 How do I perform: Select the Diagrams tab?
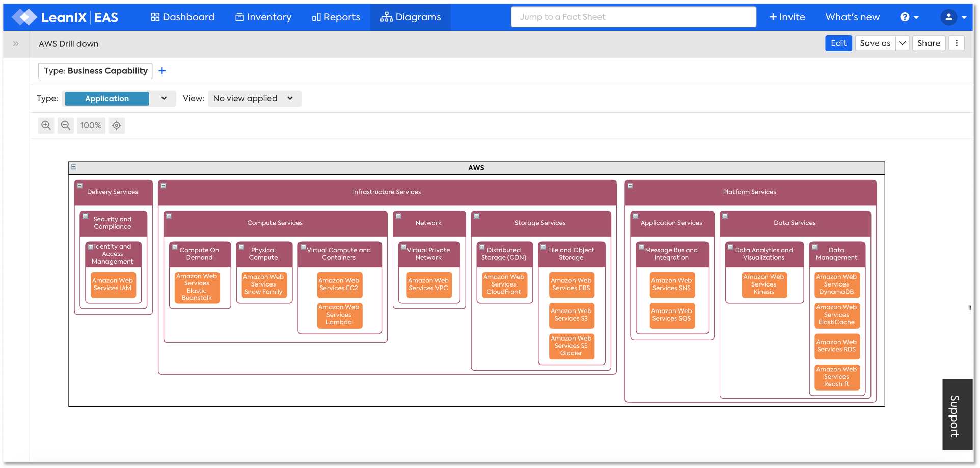[411, 17]
